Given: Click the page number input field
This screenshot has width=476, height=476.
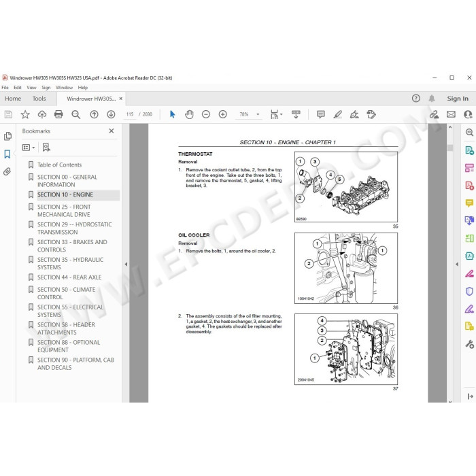Looking at the screenshot, I should click(x=130, y=114).
